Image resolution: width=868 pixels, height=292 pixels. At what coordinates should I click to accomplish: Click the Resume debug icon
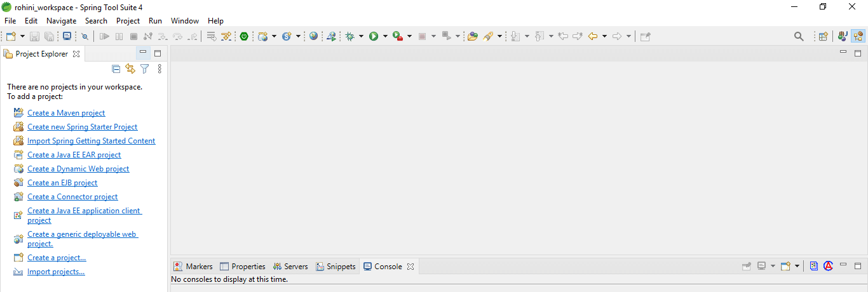[105, 37]
